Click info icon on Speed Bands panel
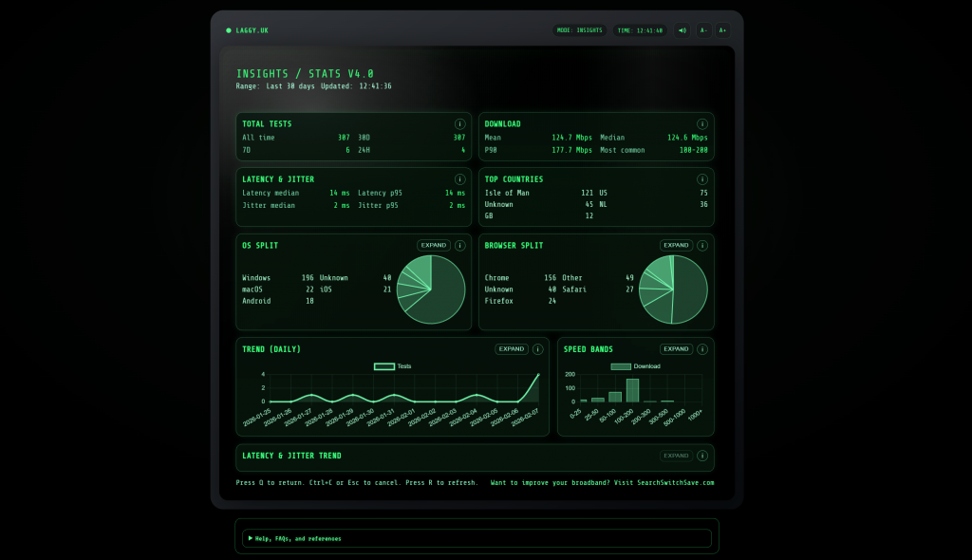The image size is (972, 560). [702, 349]
